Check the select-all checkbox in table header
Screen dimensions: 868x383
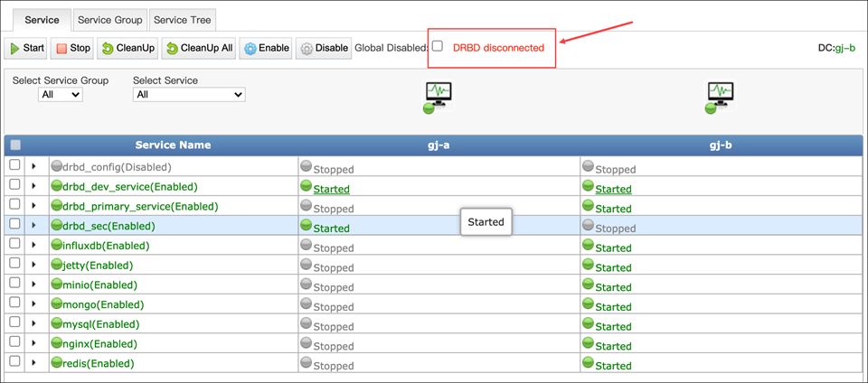pos(15,145)
